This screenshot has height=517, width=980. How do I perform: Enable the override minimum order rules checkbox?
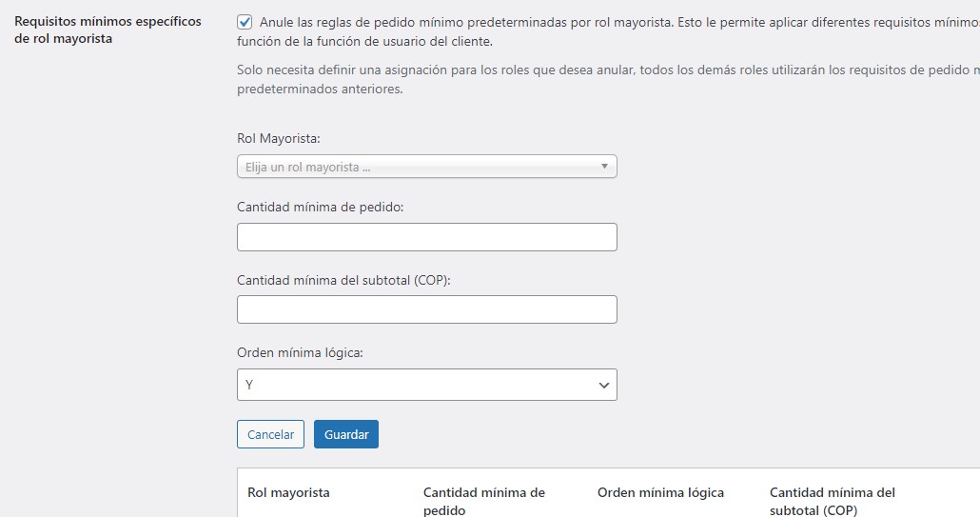point(245,21)
